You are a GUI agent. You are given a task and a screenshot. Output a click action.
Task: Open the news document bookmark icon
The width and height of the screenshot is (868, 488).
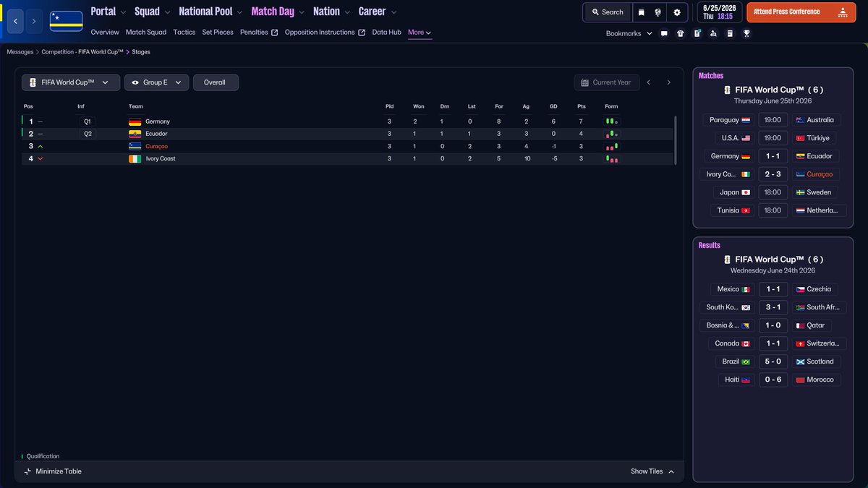(x=730, y=33)
